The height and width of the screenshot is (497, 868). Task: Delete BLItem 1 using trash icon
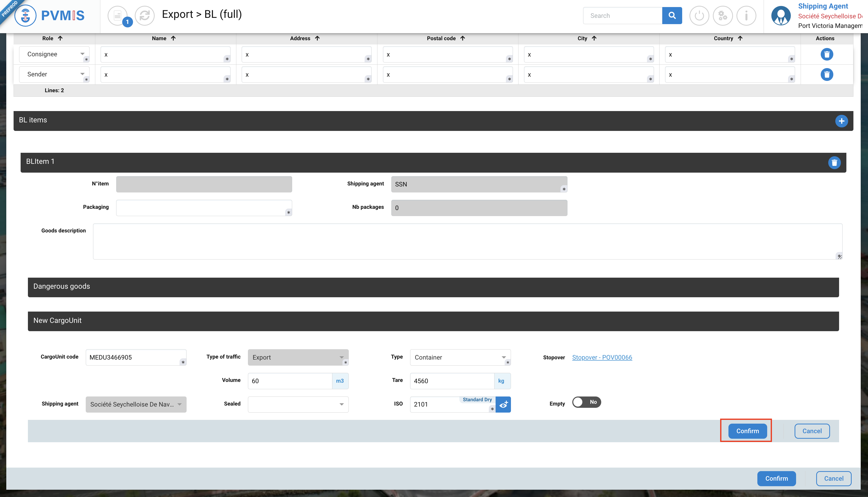pos(834,163)
